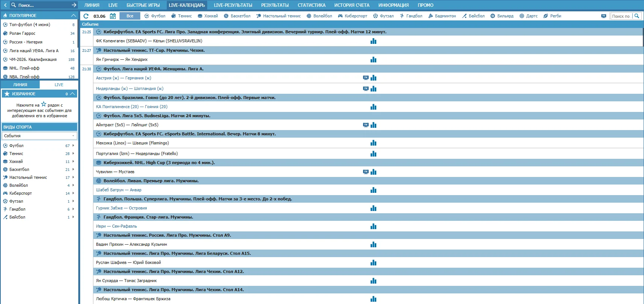This screenshot has width=644, height=304.
Task: Toggle the Футбол sport filter
Action: (x=155, y=16)
